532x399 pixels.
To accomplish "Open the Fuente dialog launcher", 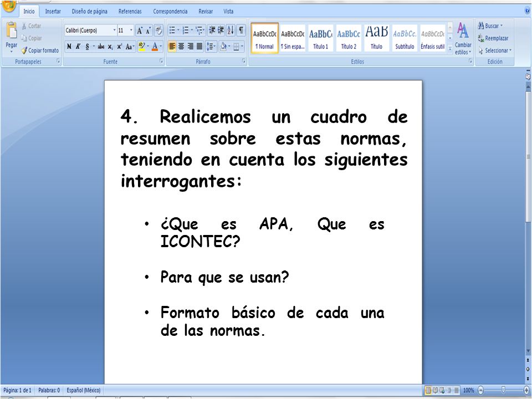I will point(161,62).
